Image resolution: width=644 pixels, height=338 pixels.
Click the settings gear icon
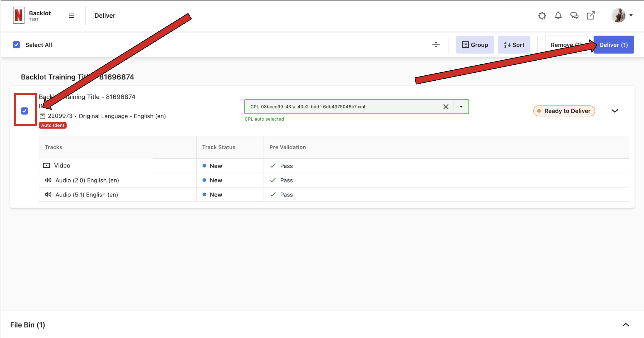pos(542,15)
